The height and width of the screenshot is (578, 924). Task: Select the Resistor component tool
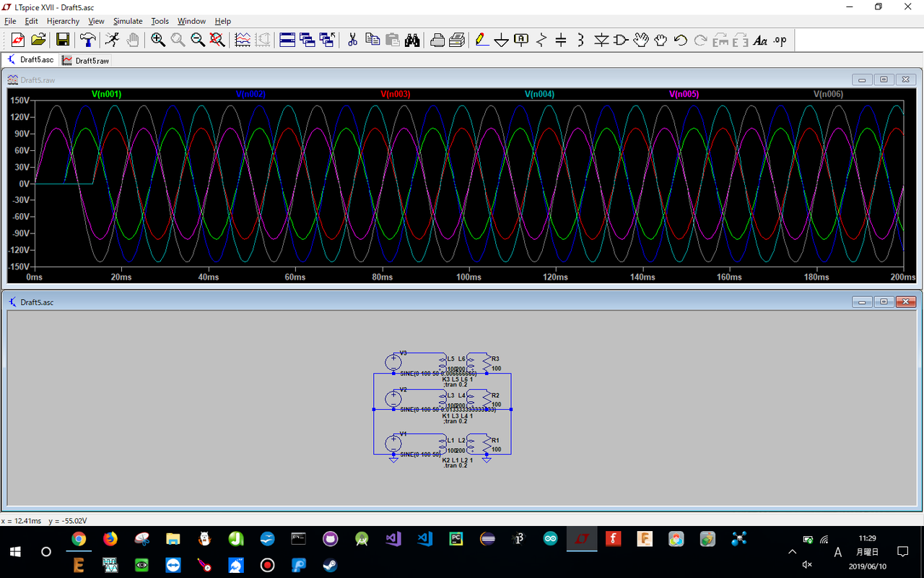point(541,40)
